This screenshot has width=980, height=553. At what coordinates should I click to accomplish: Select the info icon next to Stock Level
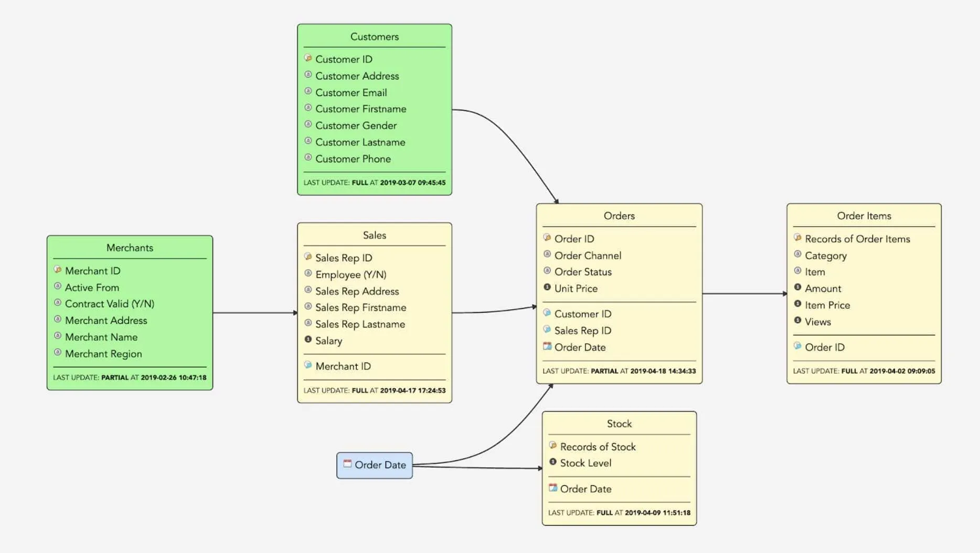552,462
